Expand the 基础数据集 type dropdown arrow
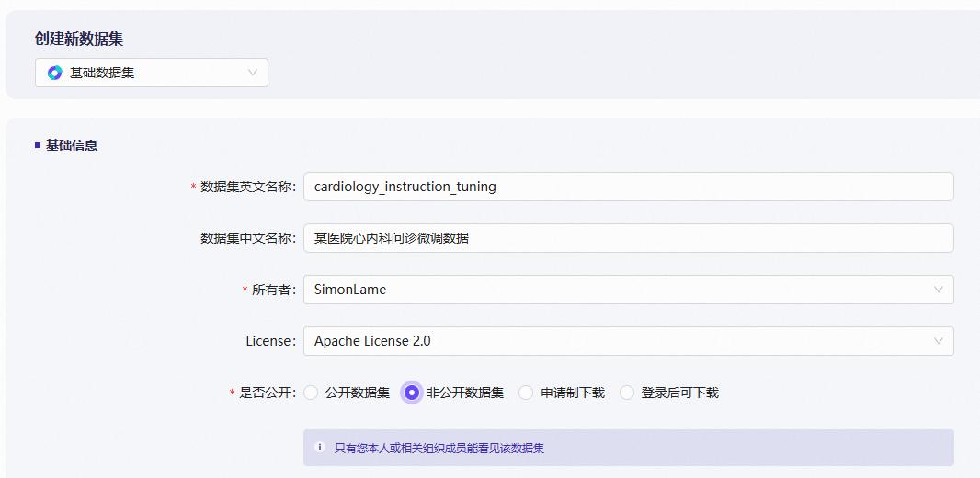 (x=253, y=73)
